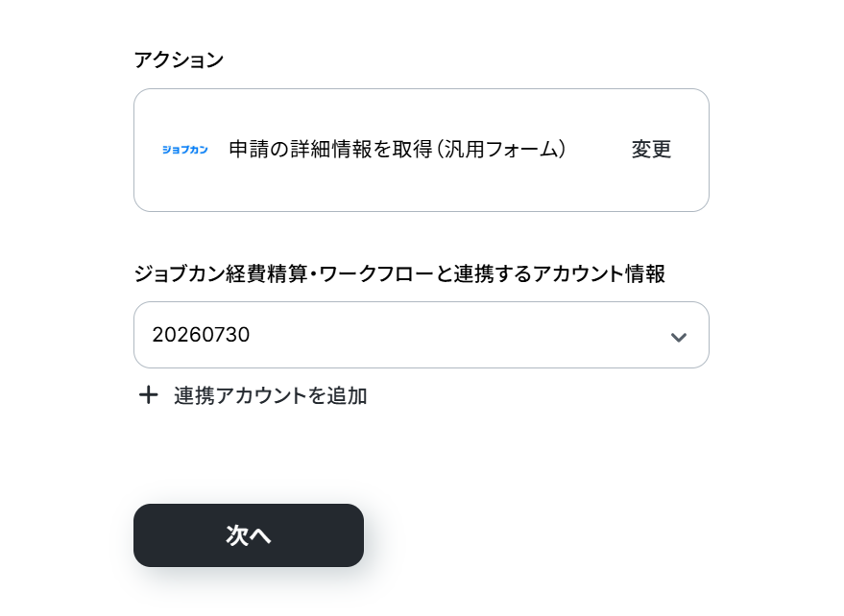Click the blue ジョブカン brand mark
Viewport: 844px width, 616px height.
184,150
